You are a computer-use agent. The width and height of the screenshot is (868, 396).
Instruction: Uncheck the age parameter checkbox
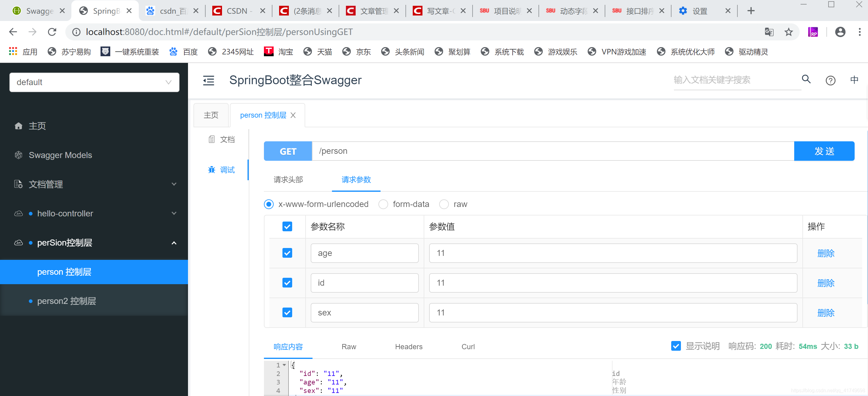[287, 253]
